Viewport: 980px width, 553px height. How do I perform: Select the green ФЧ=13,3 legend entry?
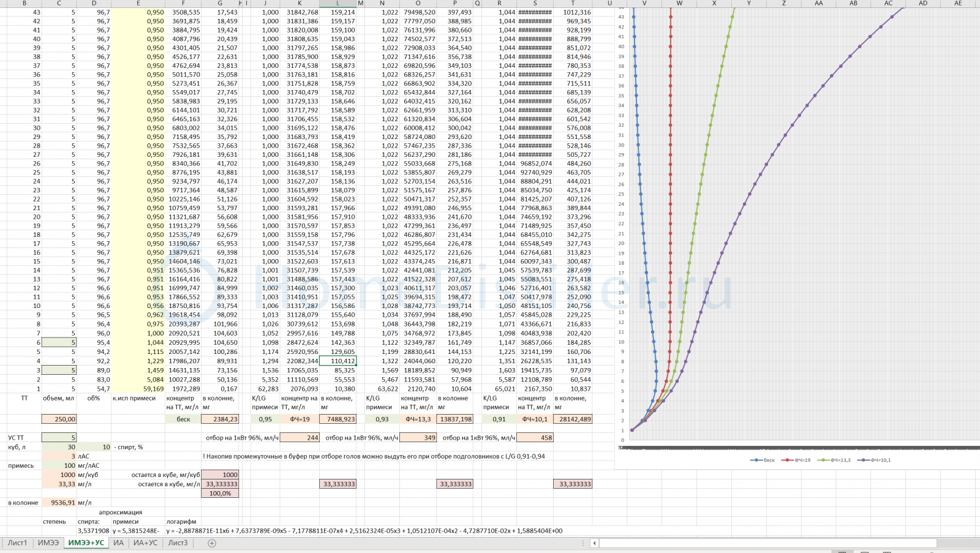pyautogui.click(x=839, y=460)
